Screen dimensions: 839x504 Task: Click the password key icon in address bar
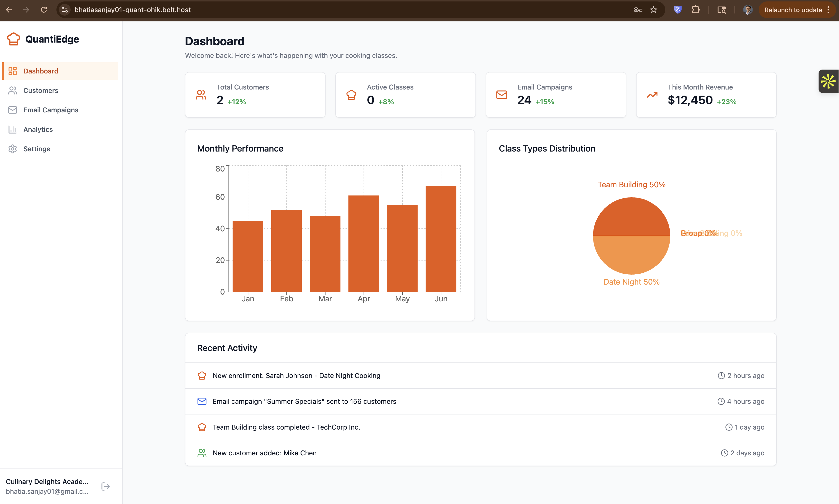pyautogui.click(x=638, y=10)
